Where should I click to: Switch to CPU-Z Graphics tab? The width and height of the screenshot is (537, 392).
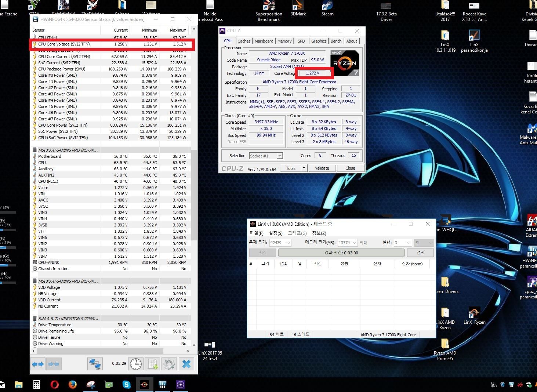tap(319, 41)
